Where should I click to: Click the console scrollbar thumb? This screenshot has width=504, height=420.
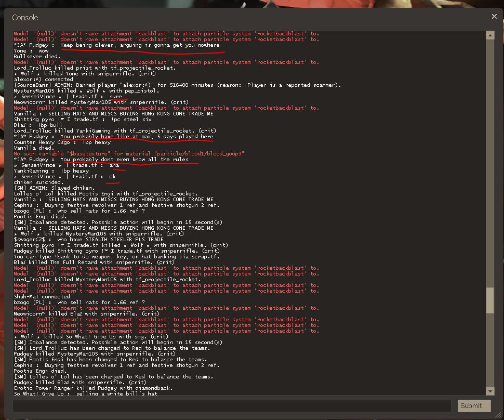[490, 300]
